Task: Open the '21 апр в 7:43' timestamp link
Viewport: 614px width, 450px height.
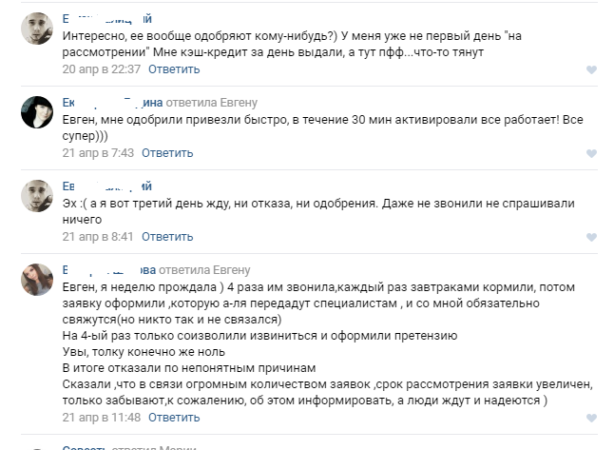Action: 98,153
